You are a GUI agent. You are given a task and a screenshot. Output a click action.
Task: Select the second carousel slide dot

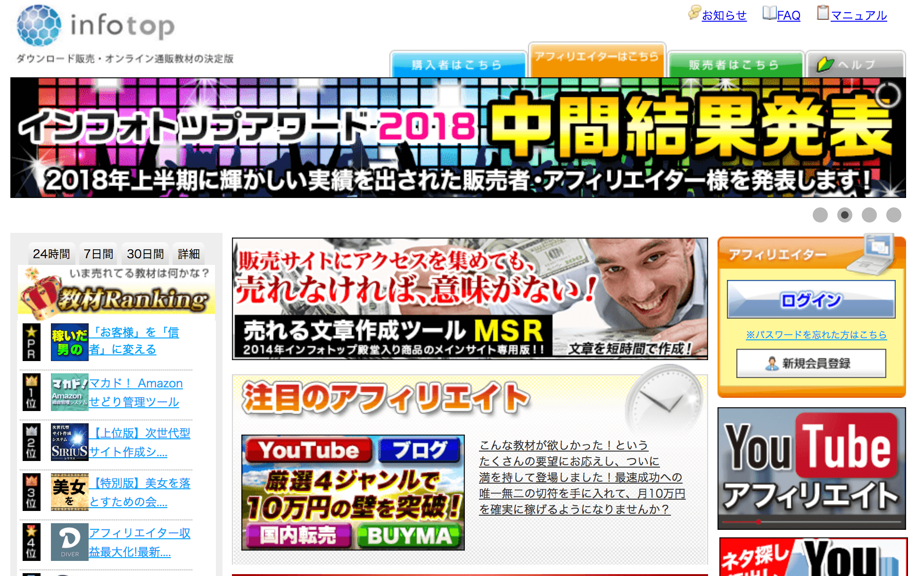pos(845,215)
